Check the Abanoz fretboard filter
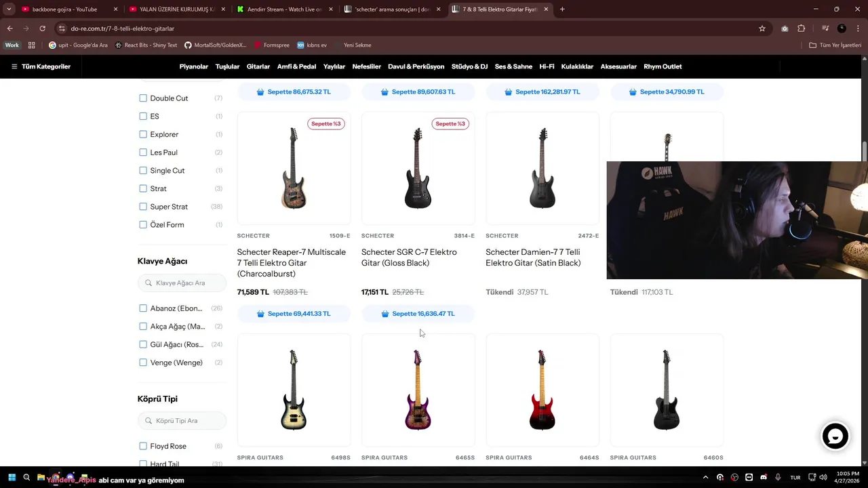Screen dimensions: 868x488 [x=143, y=308]
